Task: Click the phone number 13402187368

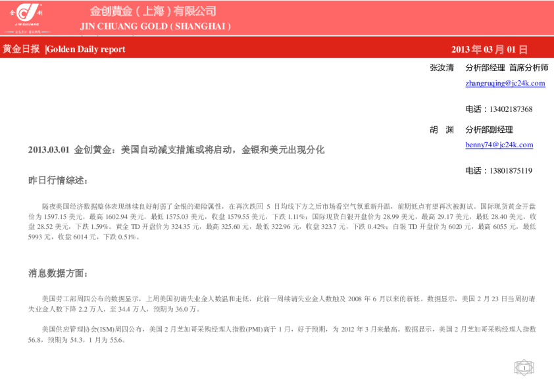Action: 498,109
